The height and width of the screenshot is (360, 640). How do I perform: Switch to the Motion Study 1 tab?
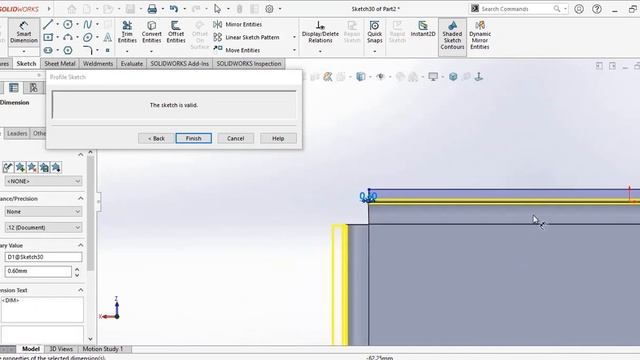point(102,349)
